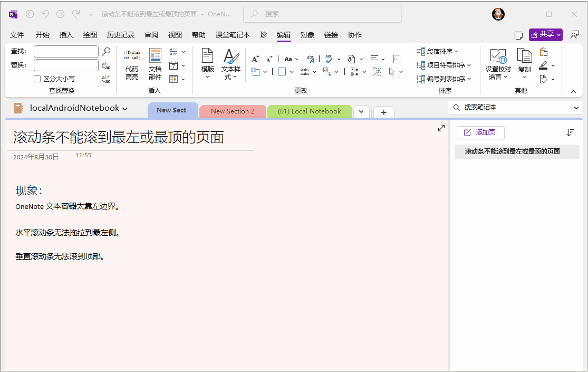Click the abc strikethrough checkbox-list icon

click(305, 72)
